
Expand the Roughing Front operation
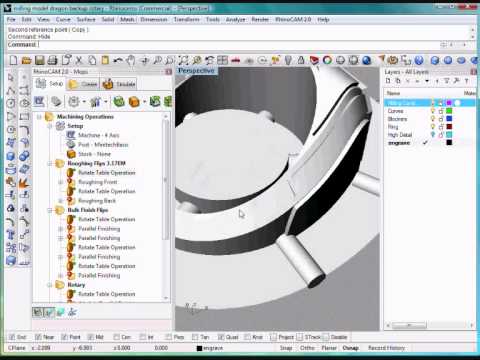coord(61,182)
